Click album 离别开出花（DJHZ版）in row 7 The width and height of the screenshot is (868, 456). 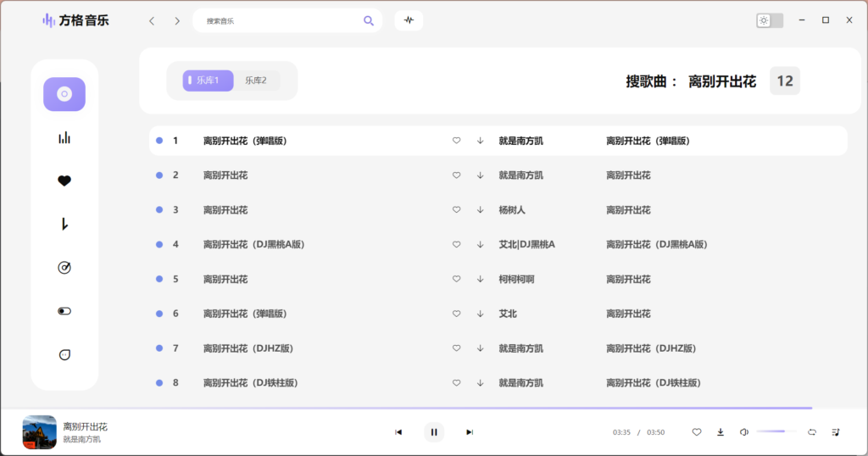651,348
